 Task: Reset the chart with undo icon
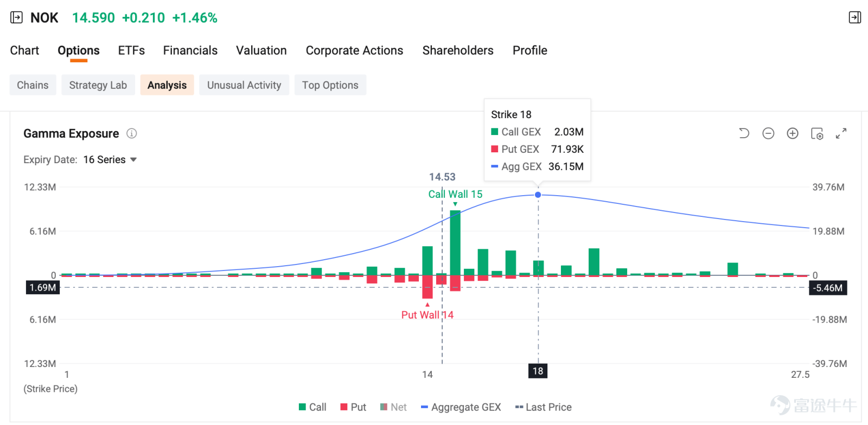[744, 133]
